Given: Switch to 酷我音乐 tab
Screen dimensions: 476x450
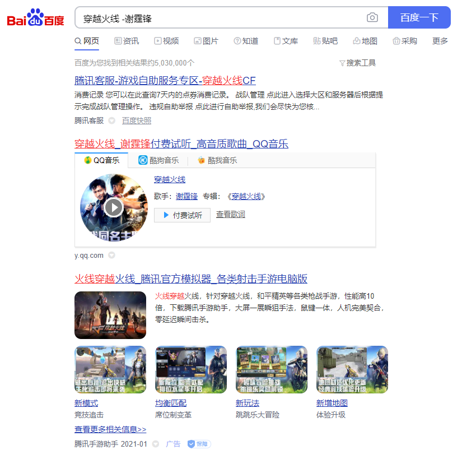Looking at the screenshot, I should coord(217,160).
